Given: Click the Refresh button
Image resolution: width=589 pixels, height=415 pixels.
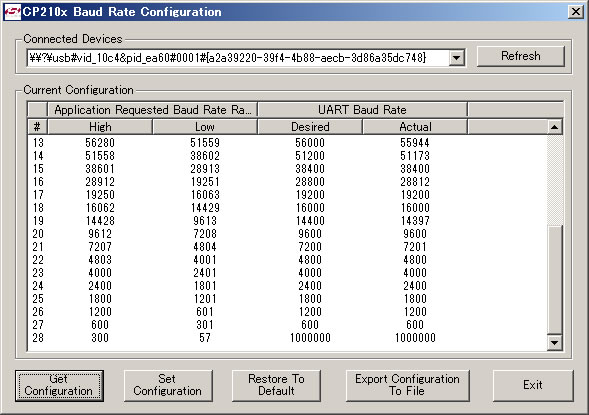Looking at the screenshot, I should [x=520, y=56].
